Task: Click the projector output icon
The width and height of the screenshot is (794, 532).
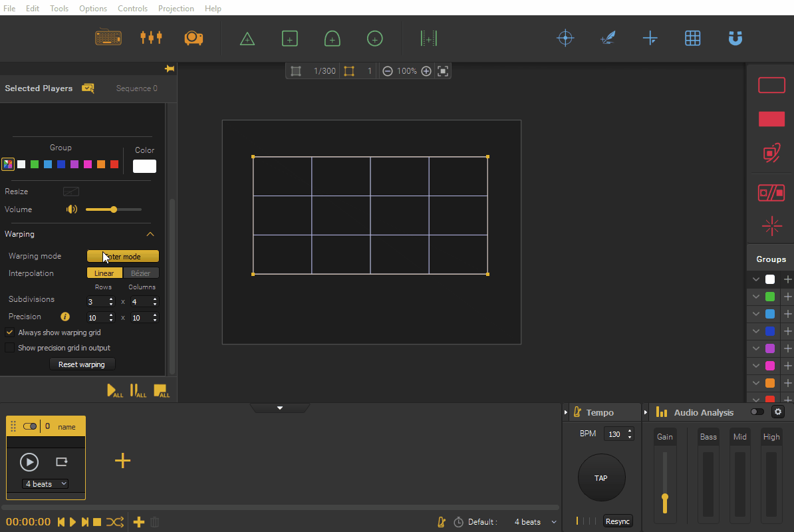Action: coord(194,38)
